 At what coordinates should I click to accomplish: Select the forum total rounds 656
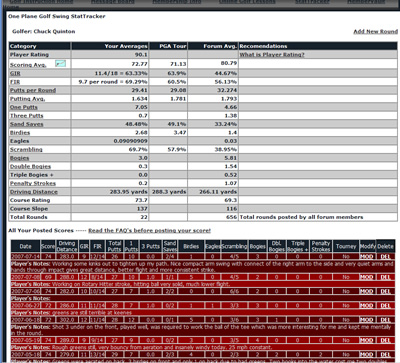point(232,217)
